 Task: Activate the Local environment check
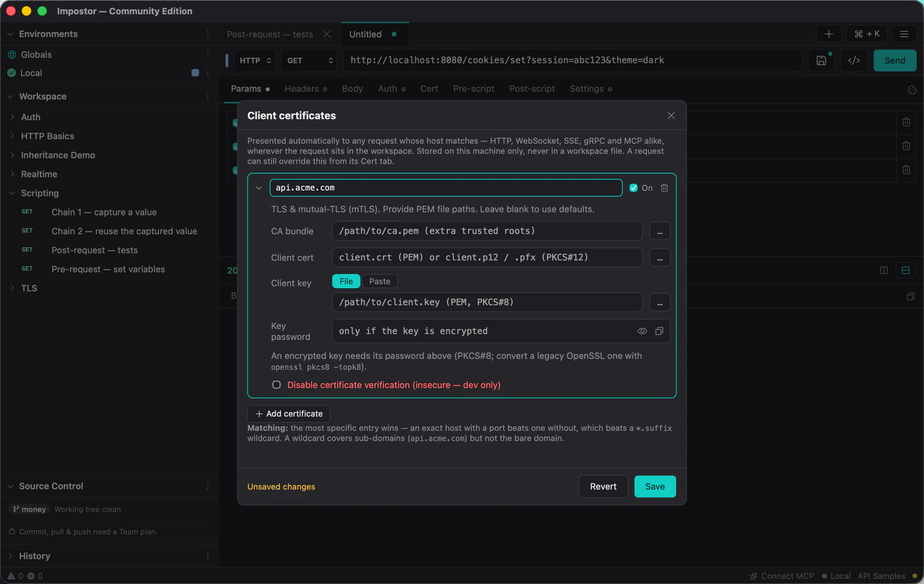click(12, 73)
